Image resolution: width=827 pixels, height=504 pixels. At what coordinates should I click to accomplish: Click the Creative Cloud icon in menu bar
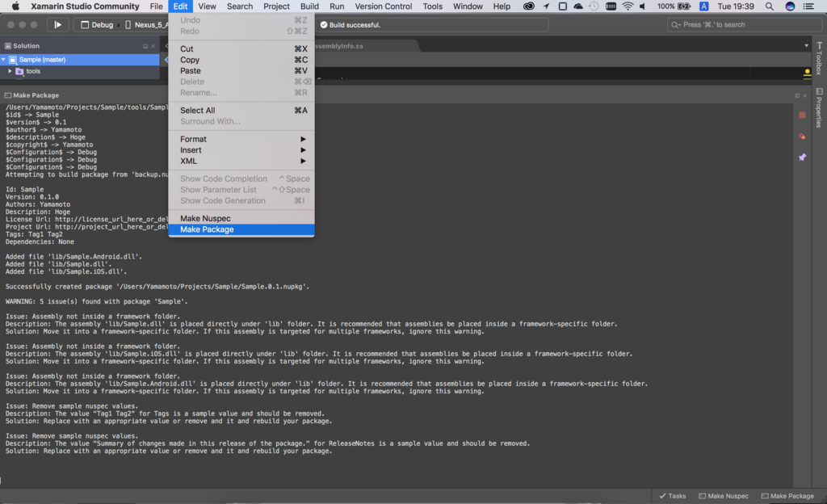(x=528, y=6)
